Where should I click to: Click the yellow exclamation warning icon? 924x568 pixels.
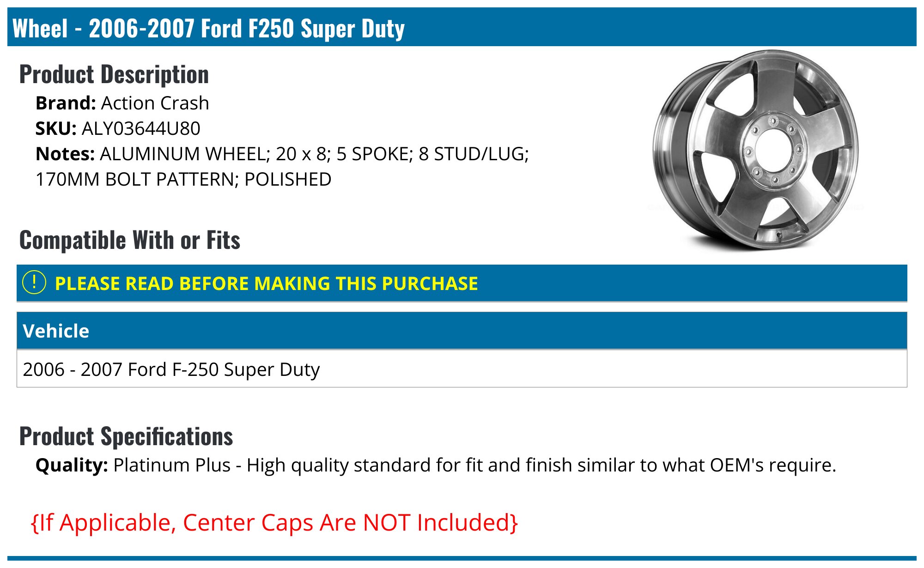34,283
